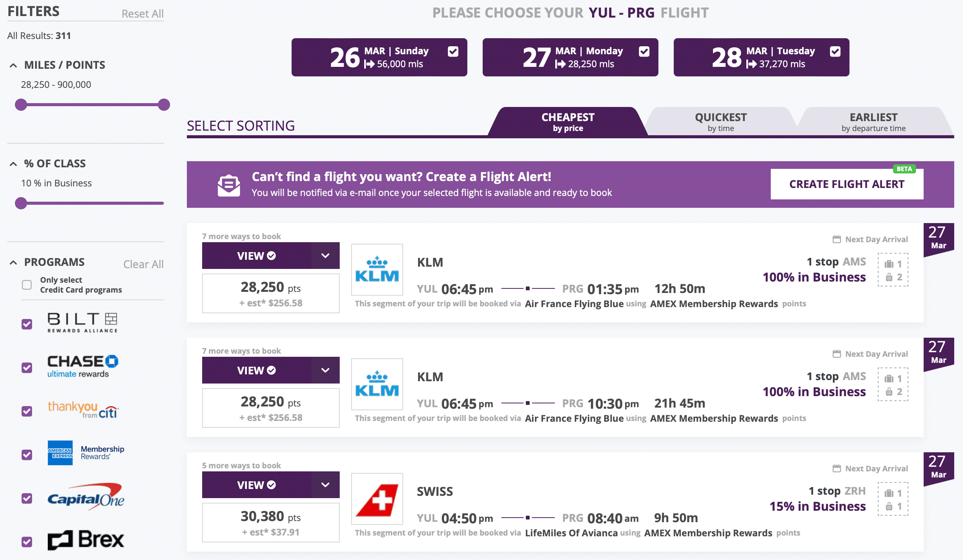
Task: Click the Chase Ultimate Rewards logo
Action: click(x=83, y=366)
